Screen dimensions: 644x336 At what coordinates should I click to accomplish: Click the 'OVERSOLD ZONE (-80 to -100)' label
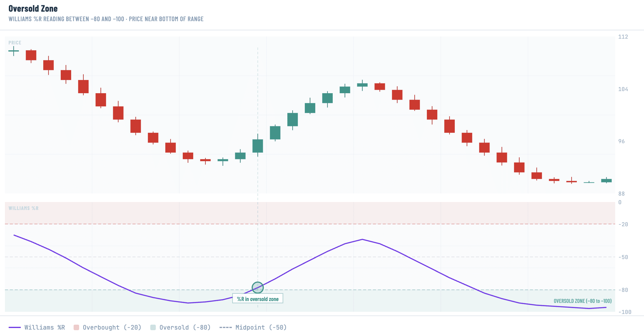click(583, 301)
